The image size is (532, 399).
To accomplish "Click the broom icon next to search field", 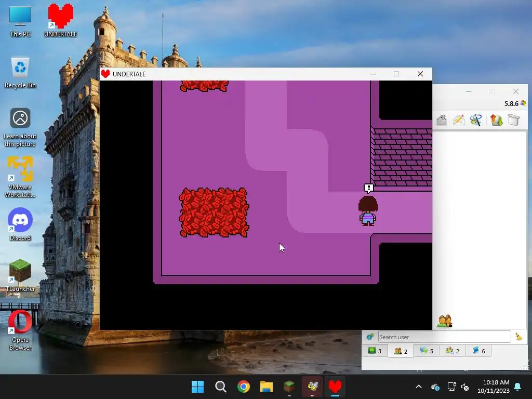I will coord(518,337).
